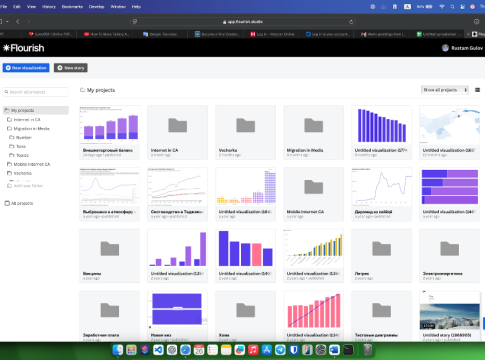The image size is (485, 360).
Task: Open Vechorka folder in the sidebar
Action: [19, 173]
